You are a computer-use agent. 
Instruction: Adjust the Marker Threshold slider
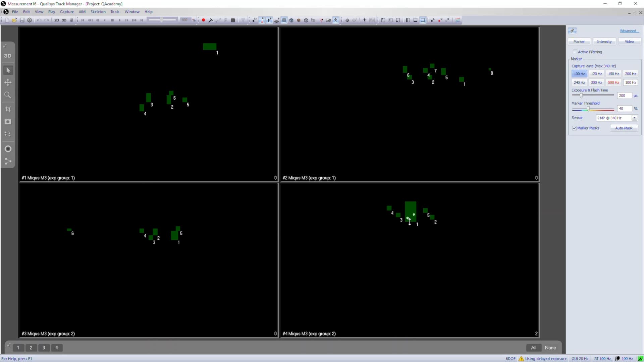[x=588, y=109]
